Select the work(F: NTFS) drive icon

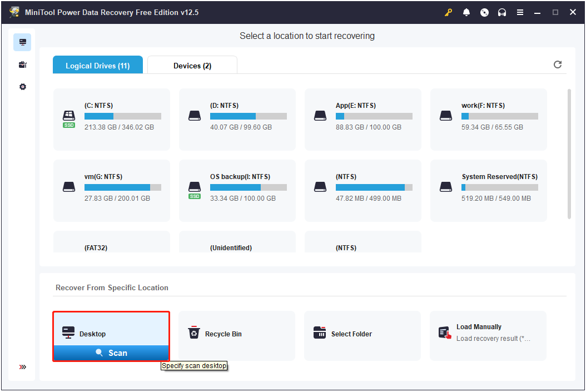[x=445, y=116]
